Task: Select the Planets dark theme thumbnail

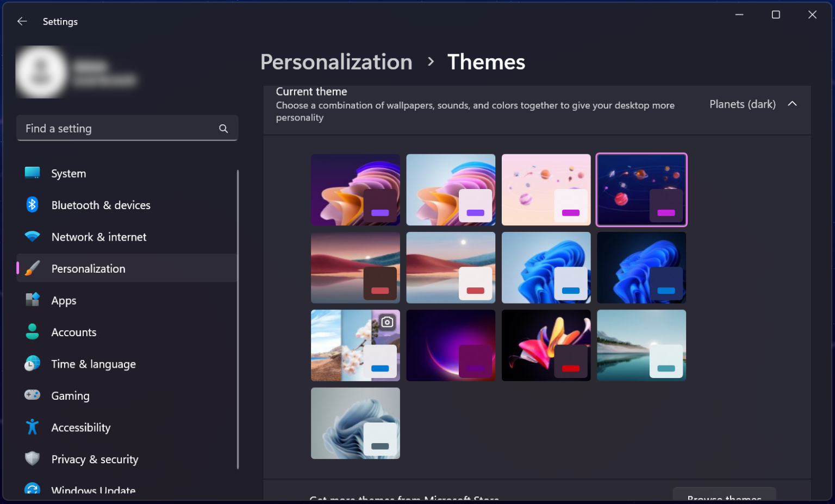Action: pos(641,190)
